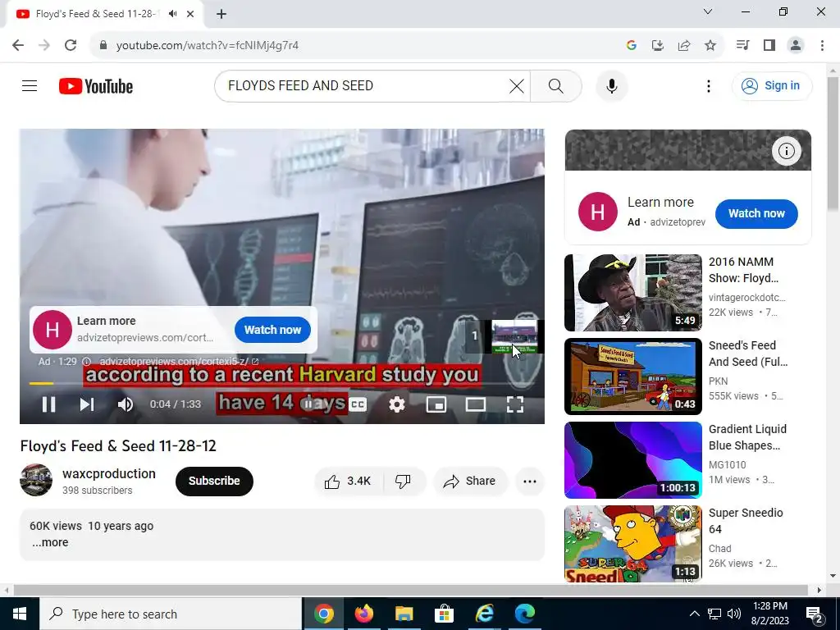This screenshot has height=630, width=840.
Task: Pause the video
Action: tap(48, 404)
